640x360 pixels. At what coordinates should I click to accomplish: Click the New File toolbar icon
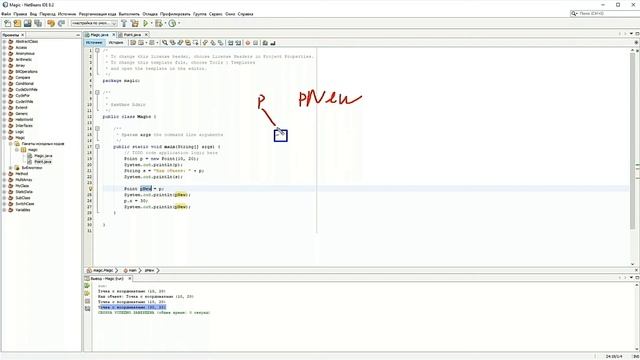click(x=7, y=23)
